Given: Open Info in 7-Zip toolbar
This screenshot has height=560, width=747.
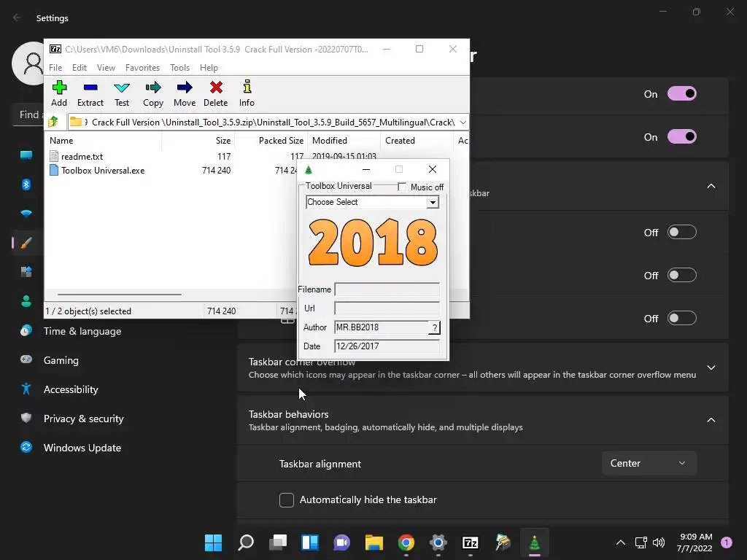Looking at the screenshot, I should (x=247, y=93).
